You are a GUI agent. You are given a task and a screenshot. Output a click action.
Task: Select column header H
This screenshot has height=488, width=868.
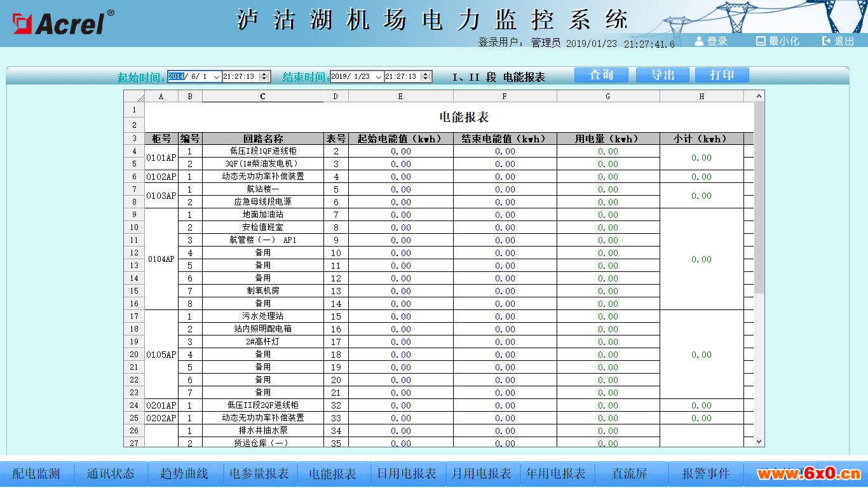tap(702, 97)
